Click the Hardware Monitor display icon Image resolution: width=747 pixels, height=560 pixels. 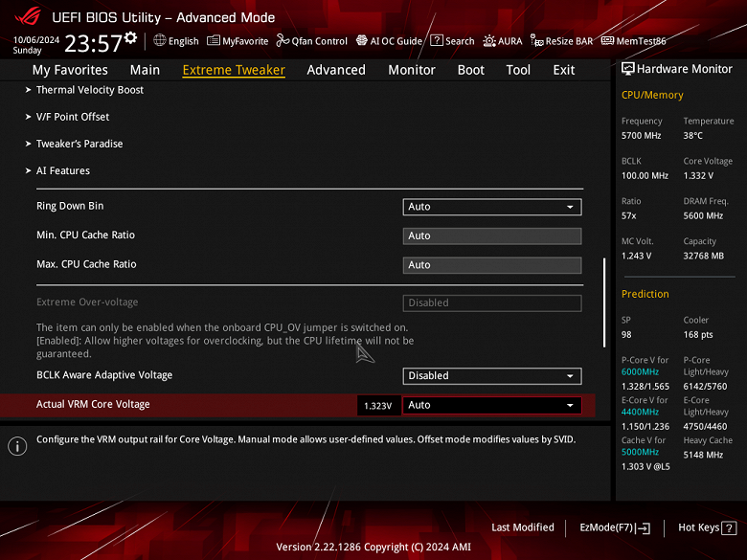point(628,69)
